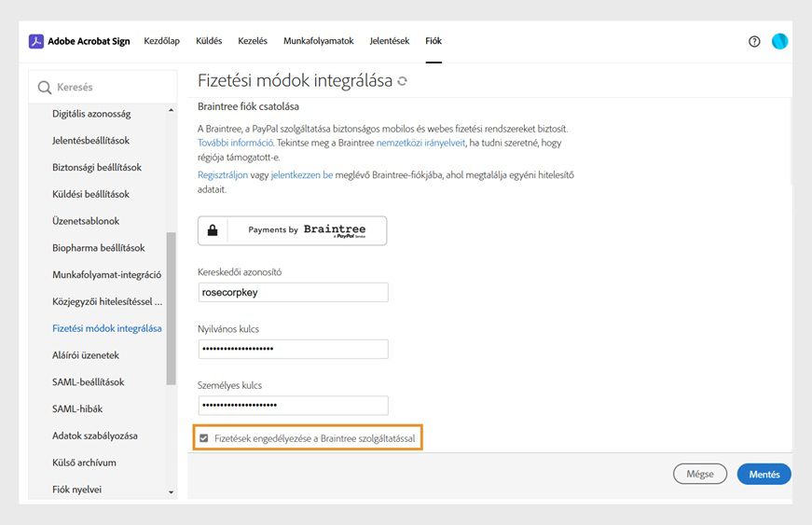The height and width of the screenshot is (525, 812).
Task: Open Biopharma beállítások in sidebar
Action: tap(99, 248)
